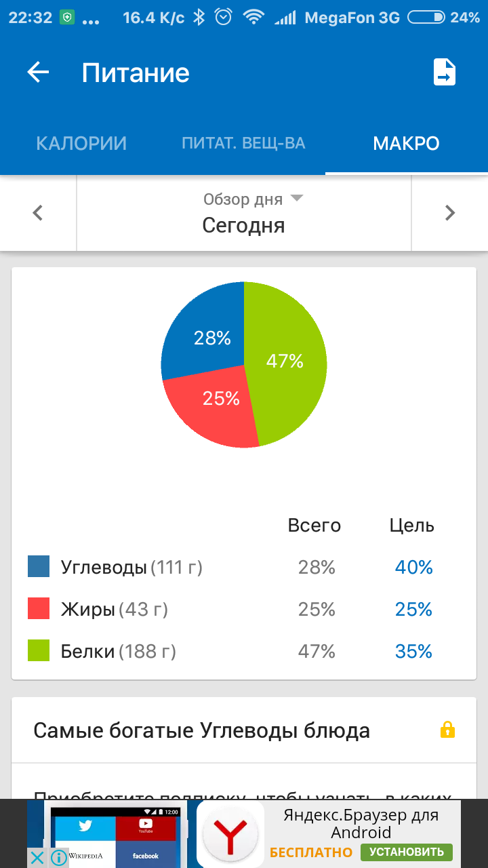The width and height of the screenshot is (488, 868).
Task: Go to previous day arrow
Action: click(x=38, y=213)
